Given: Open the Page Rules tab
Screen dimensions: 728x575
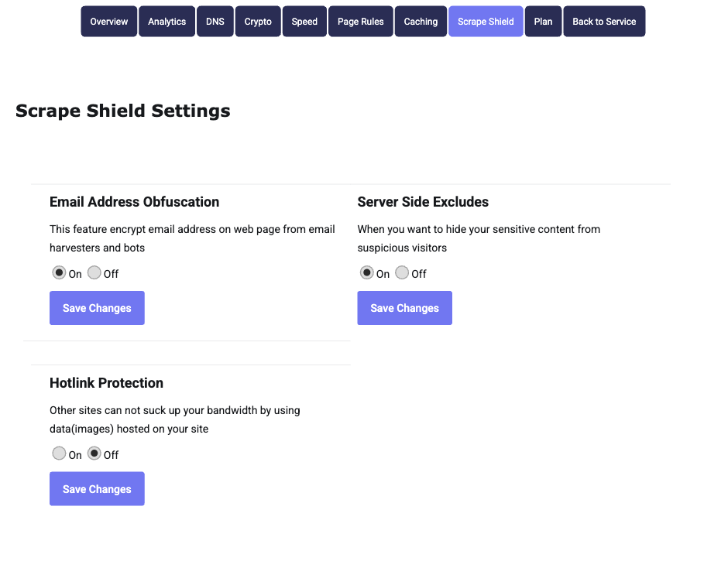Looking at the screenshot, I should pos(361,22).
